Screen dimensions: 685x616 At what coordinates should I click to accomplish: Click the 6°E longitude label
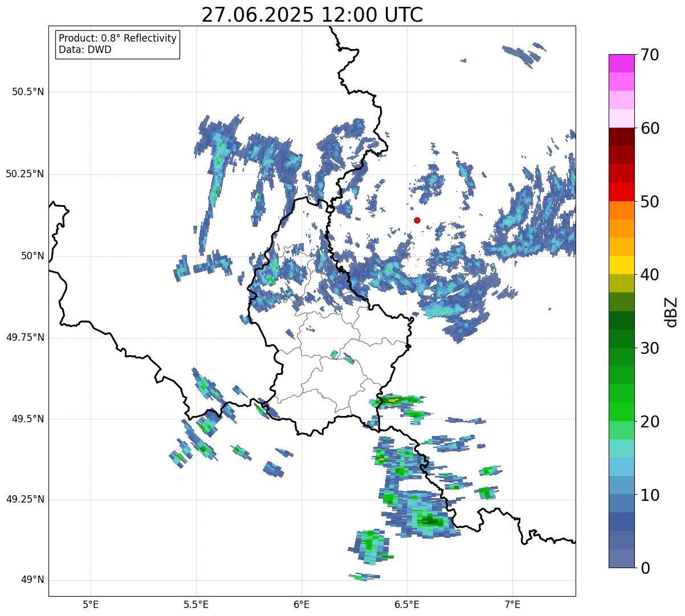tap(301, 604)
